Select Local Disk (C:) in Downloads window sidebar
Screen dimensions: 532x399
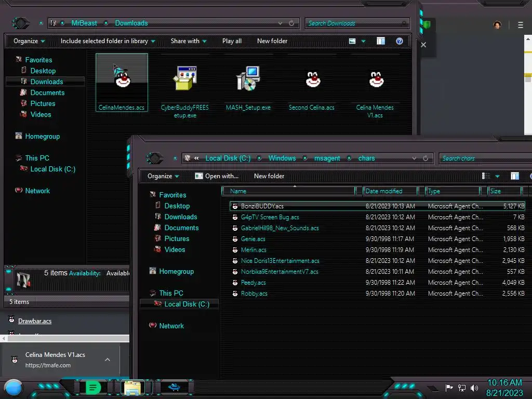[x=52, y=169]
